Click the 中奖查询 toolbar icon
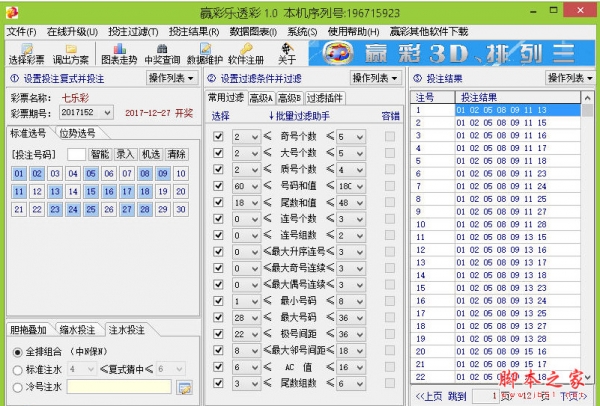This screenshot has height=406, width=600. coord(162,54)
